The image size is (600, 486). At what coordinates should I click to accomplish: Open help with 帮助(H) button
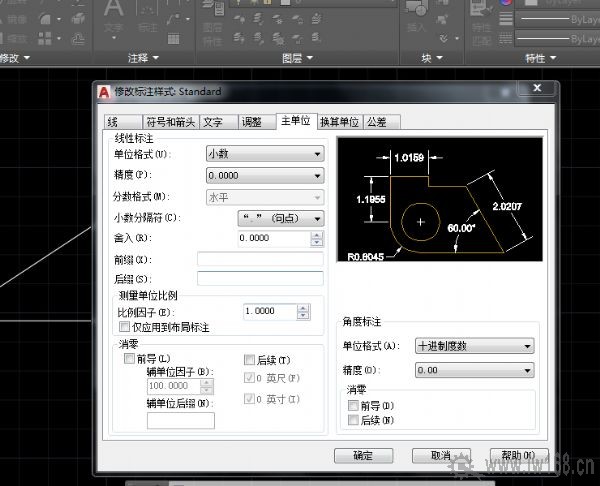(519, 455)
